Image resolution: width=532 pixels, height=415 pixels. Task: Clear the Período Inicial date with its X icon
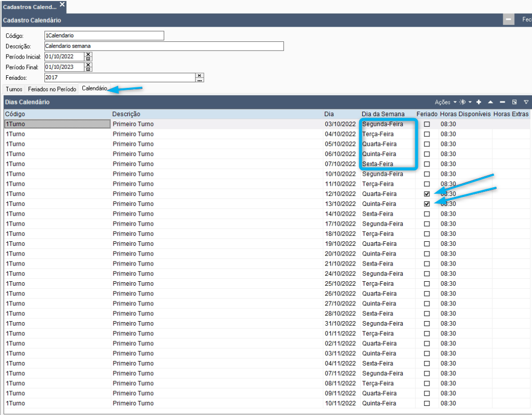88,54
